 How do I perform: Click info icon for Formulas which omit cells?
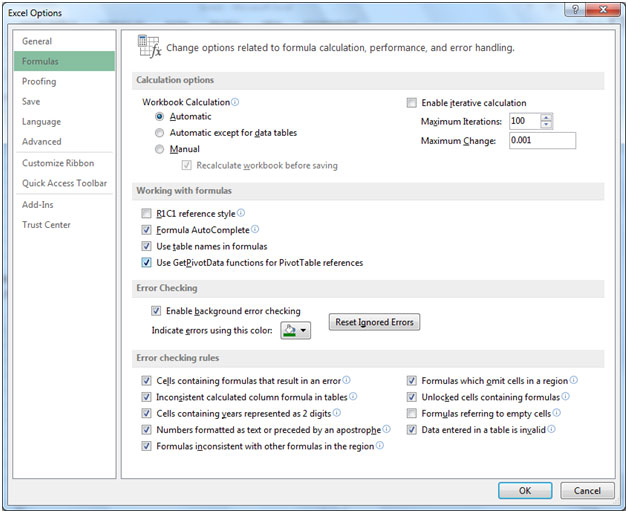click(x=574, y=380)
